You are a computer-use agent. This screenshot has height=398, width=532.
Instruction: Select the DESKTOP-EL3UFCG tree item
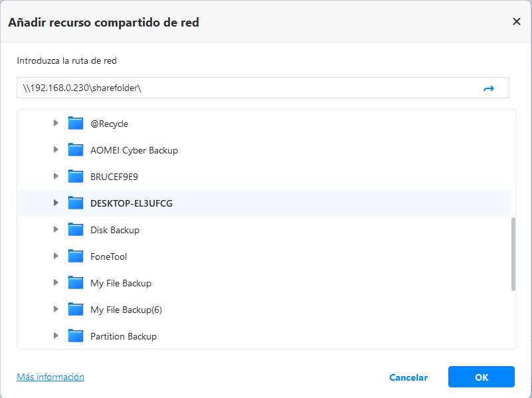coord(132,203)
